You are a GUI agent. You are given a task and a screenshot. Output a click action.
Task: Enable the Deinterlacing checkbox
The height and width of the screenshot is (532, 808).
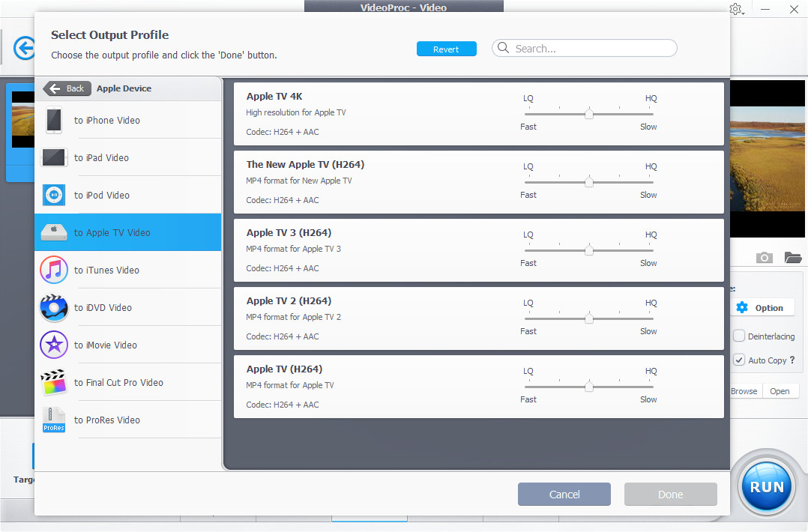pos(739,336)
